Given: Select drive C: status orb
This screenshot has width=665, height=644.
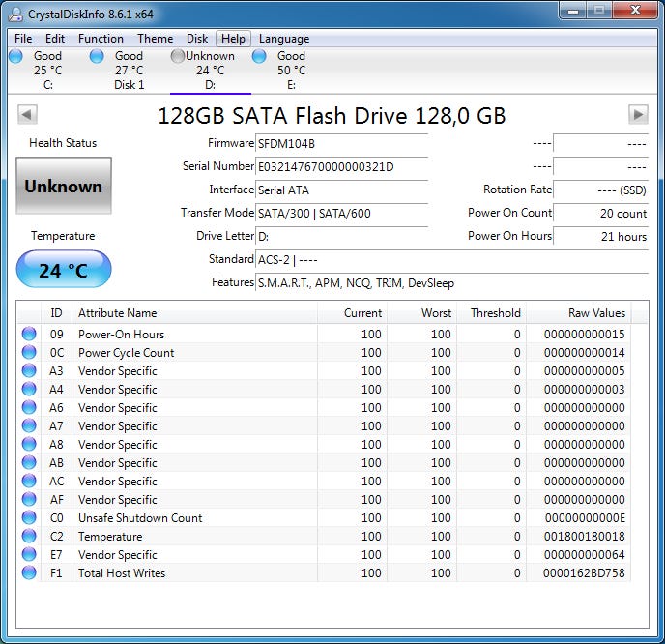Looking at the screenshot, I should 15,57.
